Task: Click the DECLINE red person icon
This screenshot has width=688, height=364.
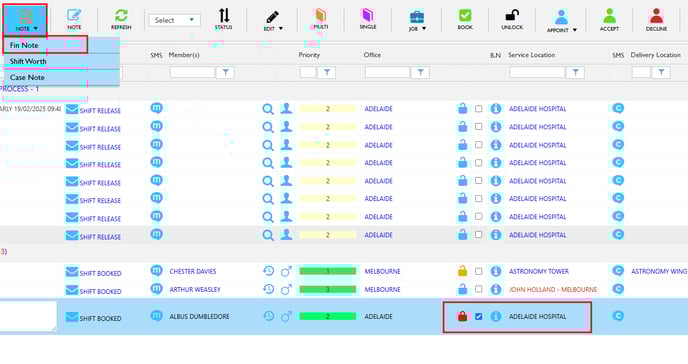Action: coord(656,20)
